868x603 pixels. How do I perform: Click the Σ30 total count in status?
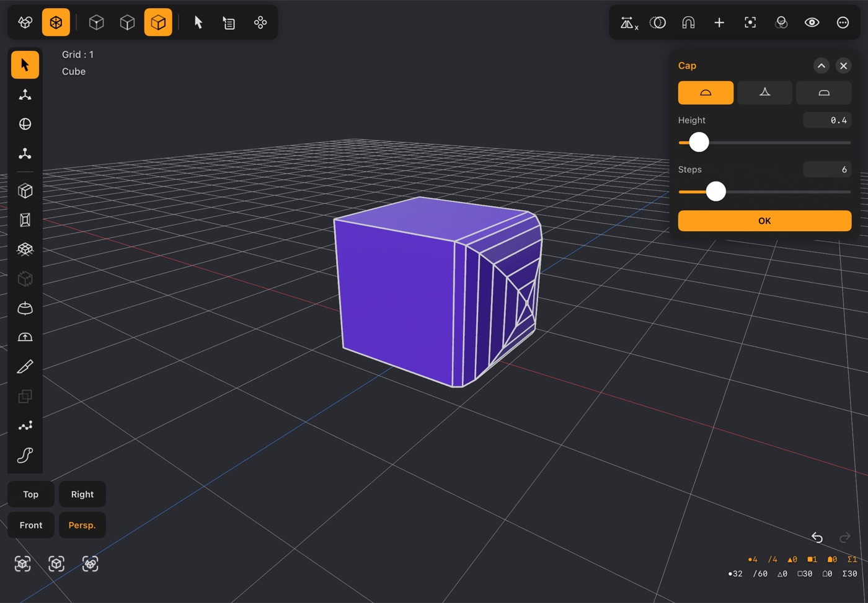(x=849, y=574)
